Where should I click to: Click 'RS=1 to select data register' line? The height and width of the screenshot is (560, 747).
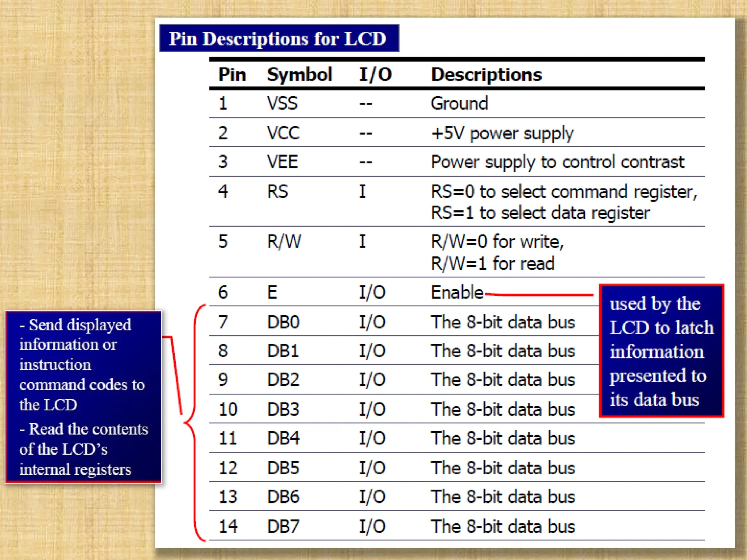click(540, 213)
